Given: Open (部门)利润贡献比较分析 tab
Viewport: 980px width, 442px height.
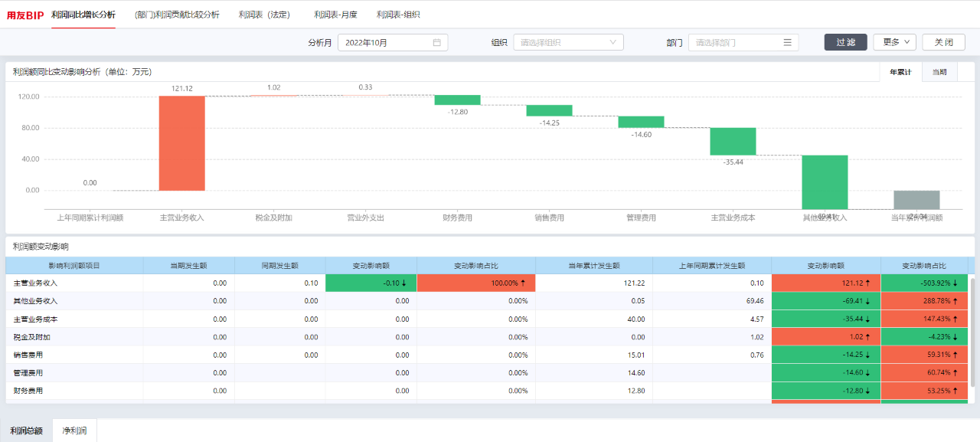Looking at the screenshot, I should pyautogui.click(x=177, y=15).
